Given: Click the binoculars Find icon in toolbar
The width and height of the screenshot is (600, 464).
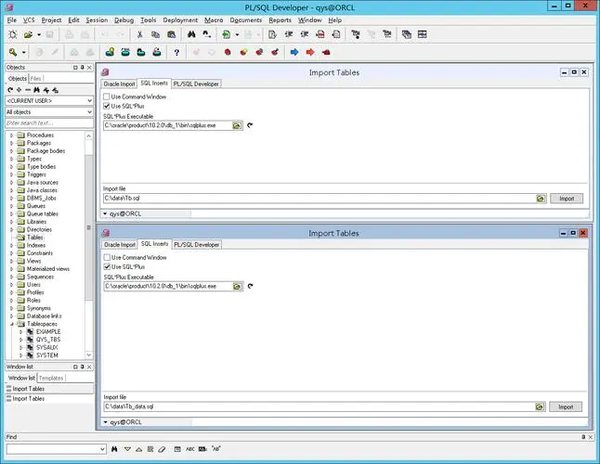Looking at the screenshot, I should 191,34.
